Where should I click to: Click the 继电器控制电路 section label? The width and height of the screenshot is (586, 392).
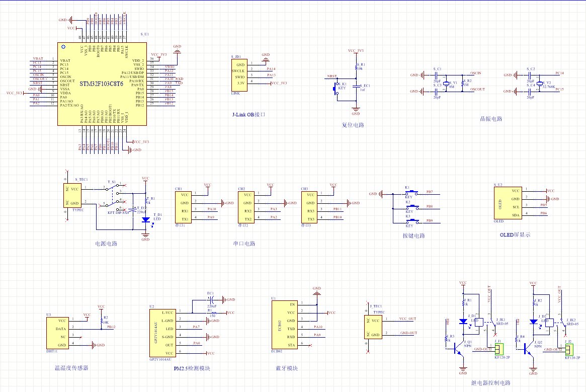coord(490,383)
